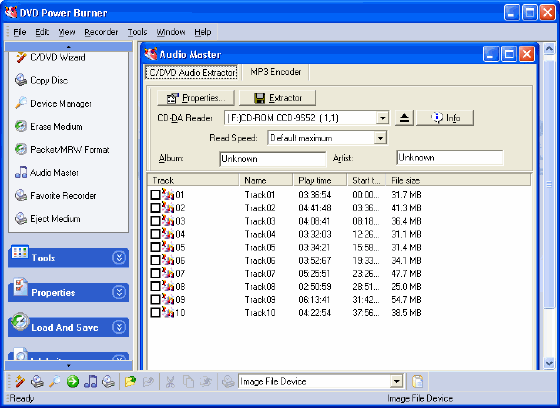Click the recorder disc icon before device dropdown
560x408 pixels.
pos(228,382)
